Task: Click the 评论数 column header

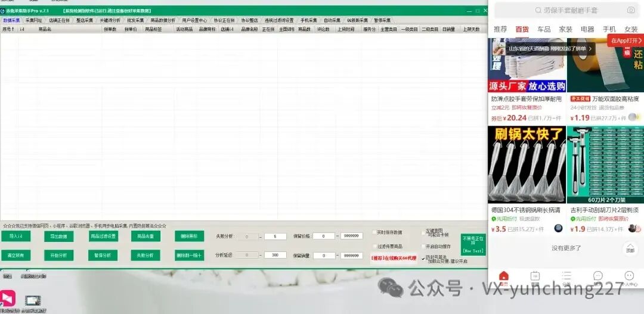Action: 323,30
